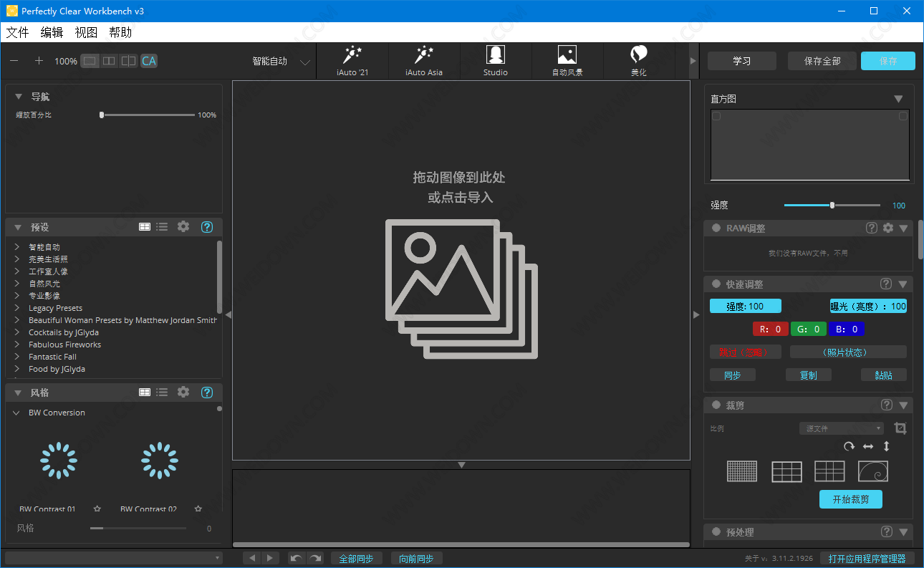Viewport: 924px width, 568px height.
Task: Expand the 完美生活照 preset folder
Action: 16,259
